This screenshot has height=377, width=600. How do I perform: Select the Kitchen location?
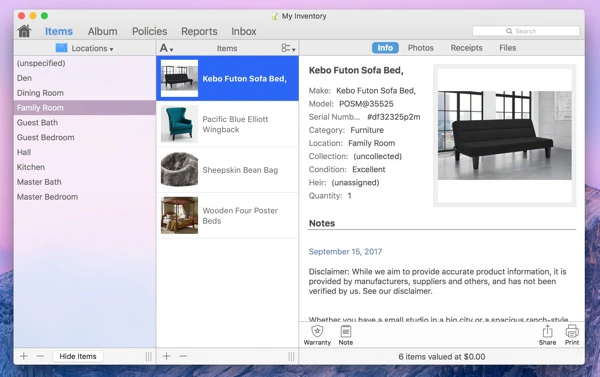click(x=85, y=167)
